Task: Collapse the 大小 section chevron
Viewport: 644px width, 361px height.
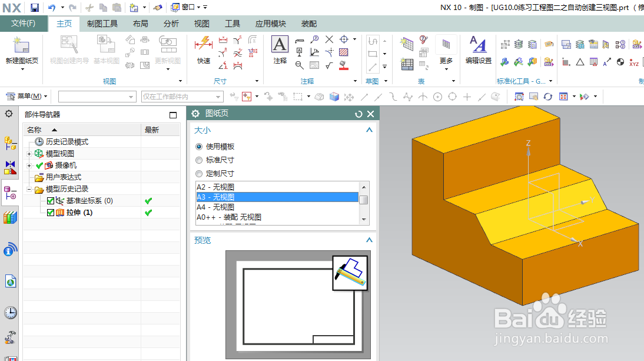Action: (369, 130)
